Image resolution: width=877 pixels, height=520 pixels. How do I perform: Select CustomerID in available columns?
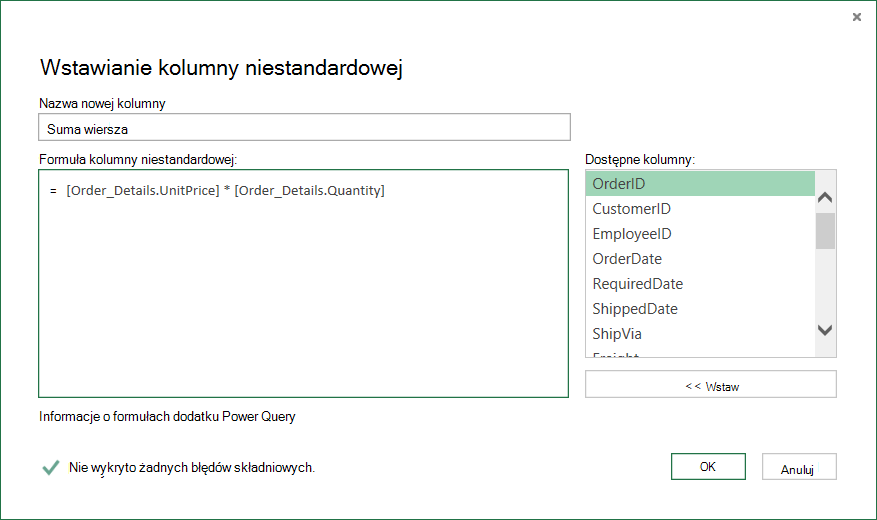pos(700,209)
